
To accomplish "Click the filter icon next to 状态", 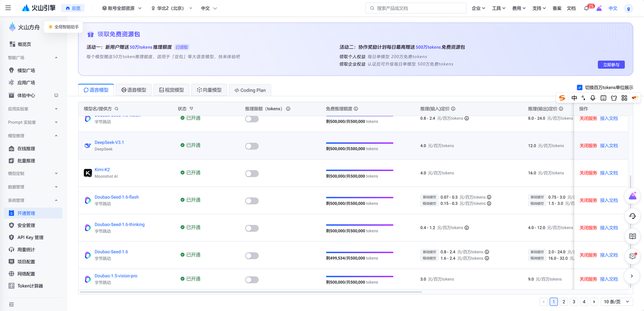I will coord(191,109).
